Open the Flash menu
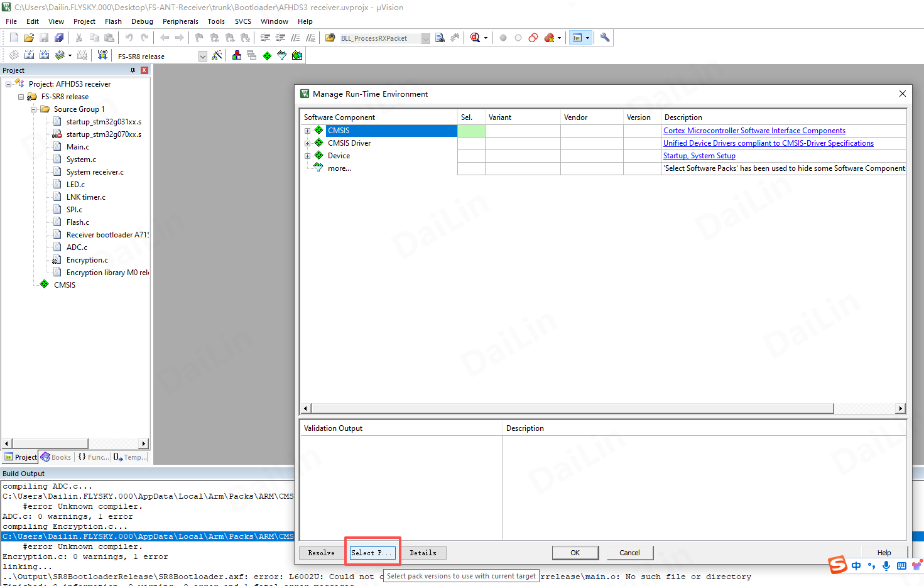This screenshot has height=586, width=924. [x=113, y=21]
